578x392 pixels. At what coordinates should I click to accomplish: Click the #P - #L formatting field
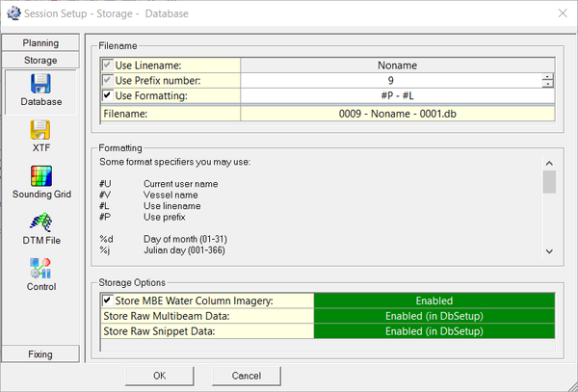tap(398, 96)
